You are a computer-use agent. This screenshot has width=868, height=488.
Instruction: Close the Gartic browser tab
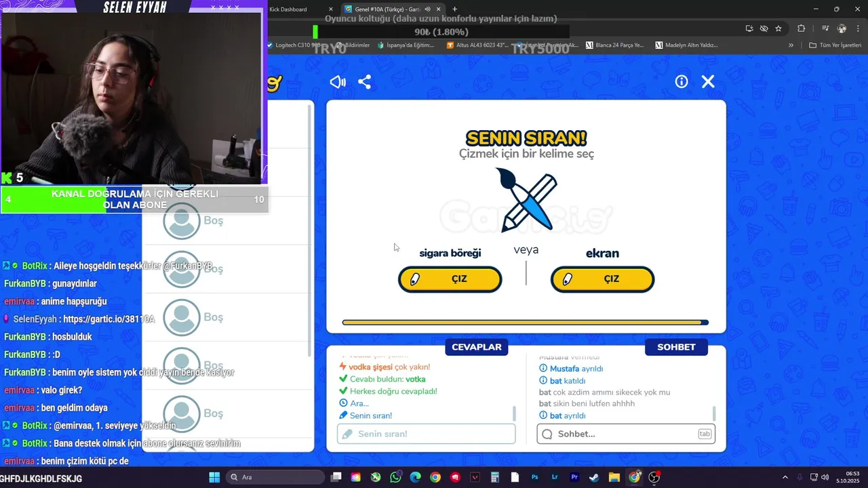click(439, 9)
